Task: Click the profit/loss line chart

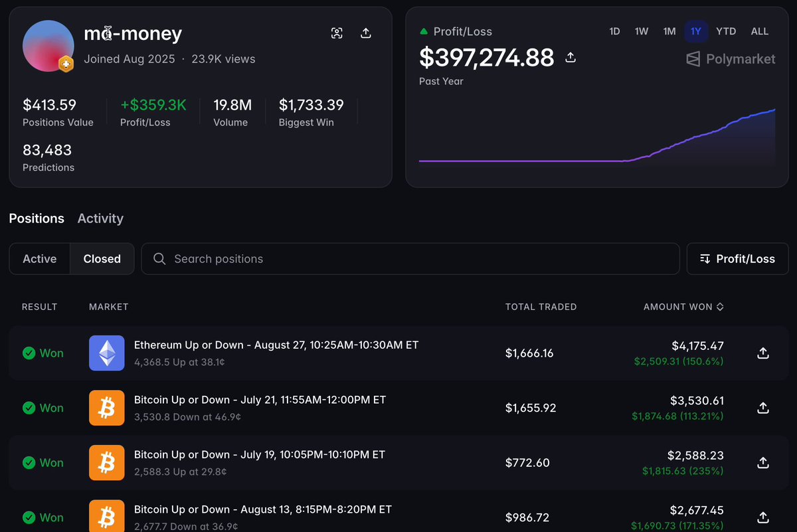Action: pyautogui.click(x=597, y=136)
